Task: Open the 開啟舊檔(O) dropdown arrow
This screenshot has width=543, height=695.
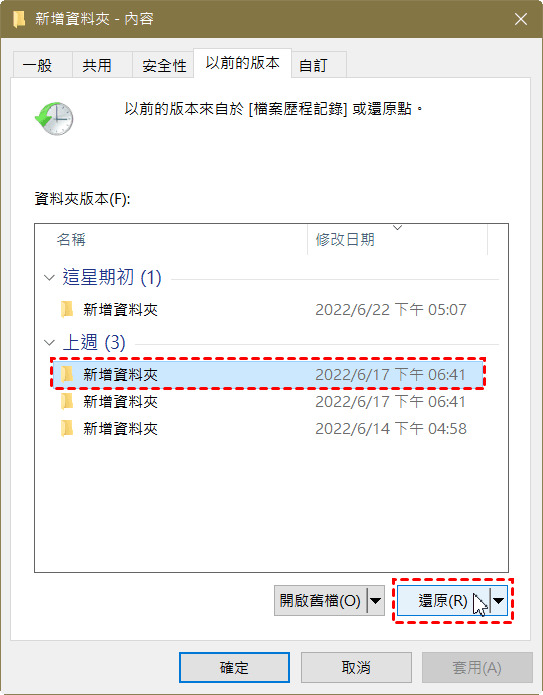Action: [x=375, y=601]
